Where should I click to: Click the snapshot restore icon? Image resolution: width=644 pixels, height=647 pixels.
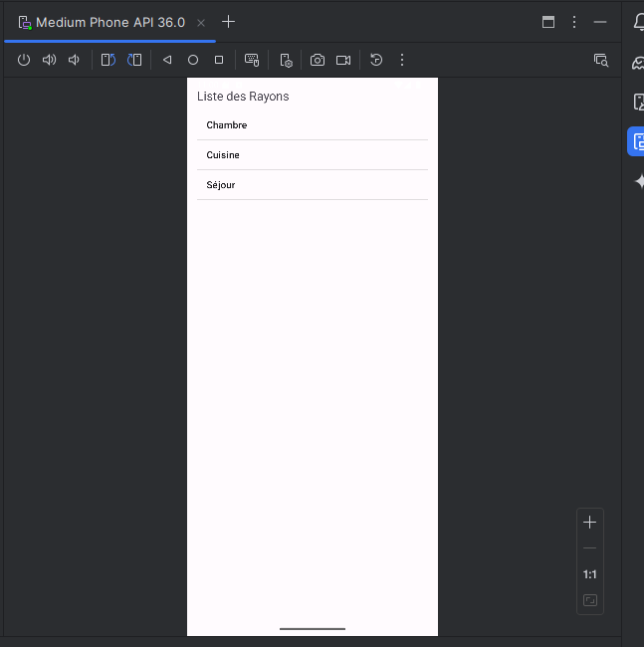pyautogui.click(x=376, y=61)
